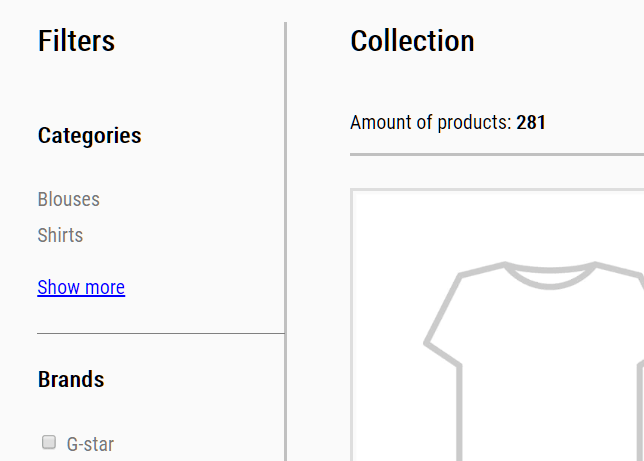Viewport: 644px width, 461px height.
Task: Click the Amount of products label
Action: pos(430,122)
